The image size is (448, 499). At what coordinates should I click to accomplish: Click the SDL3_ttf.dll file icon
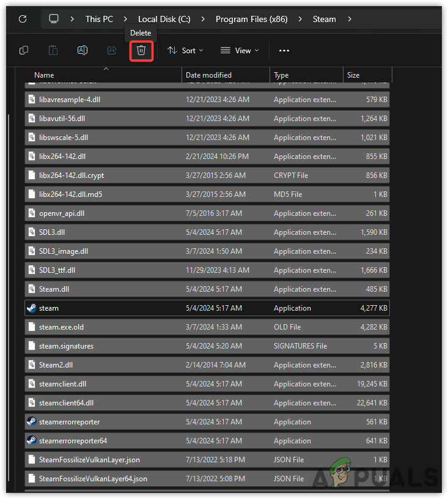pos(32,270)
